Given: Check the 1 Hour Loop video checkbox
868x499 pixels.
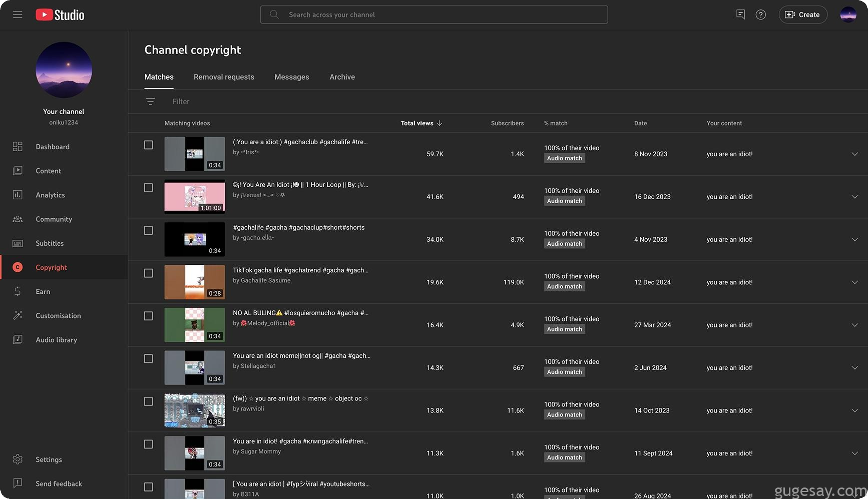Looking at the screenshot, I should coord(149,188).
